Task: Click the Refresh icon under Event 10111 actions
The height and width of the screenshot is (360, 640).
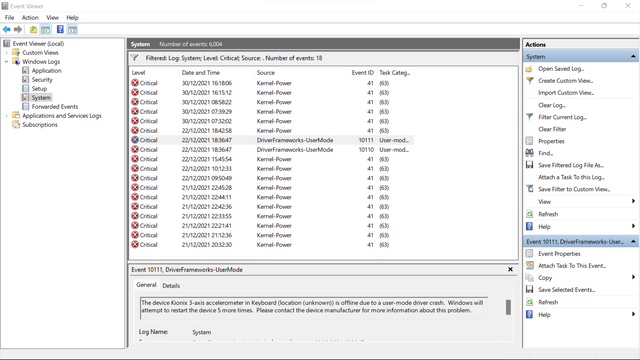Action: 529,302
